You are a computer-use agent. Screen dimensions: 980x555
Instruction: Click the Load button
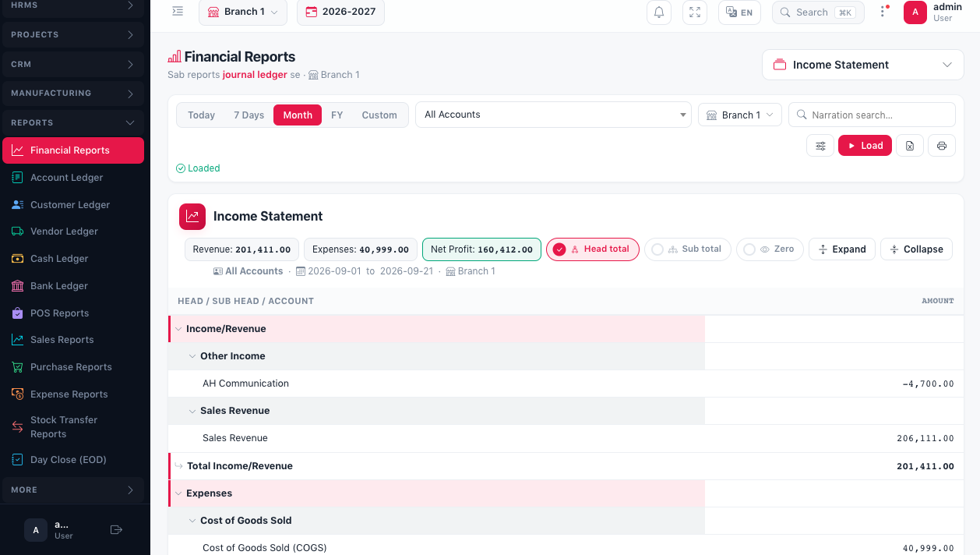(865, 146)
